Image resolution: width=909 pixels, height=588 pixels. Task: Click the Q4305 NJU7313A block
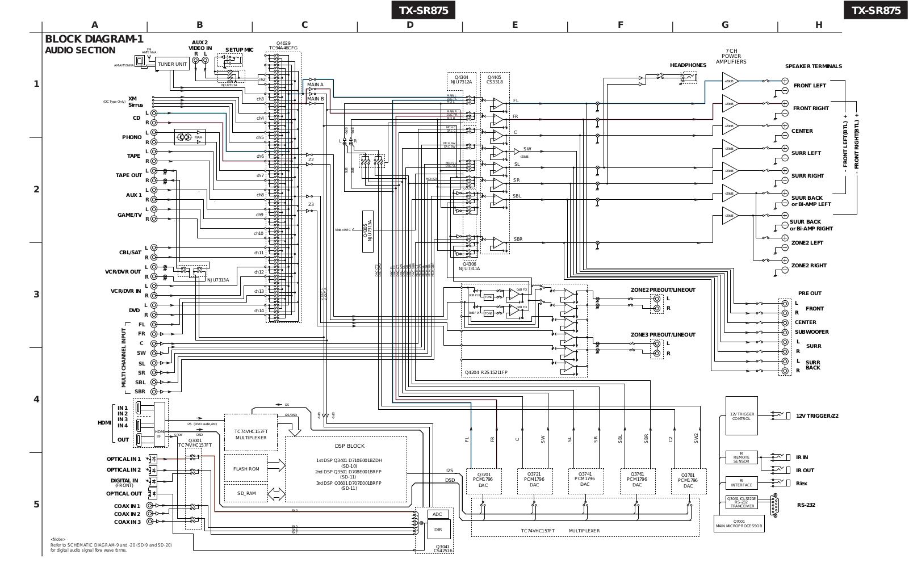click(x=368, y=231)
